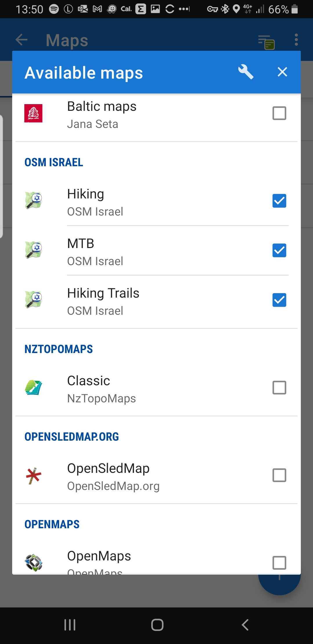Close the Available maps dialog
Viewport: 313px width, 644px height.
coord(282,72)
